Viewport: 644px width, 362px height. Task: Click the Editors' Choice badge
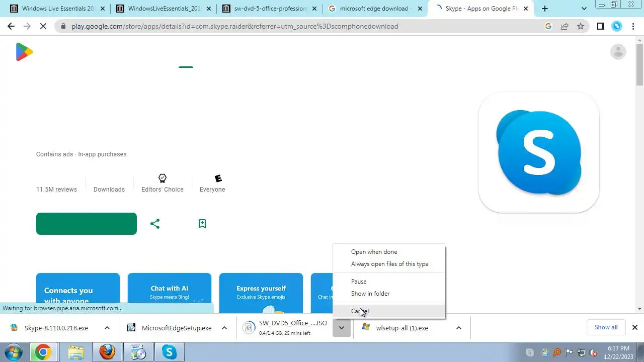tap(163, 183)
